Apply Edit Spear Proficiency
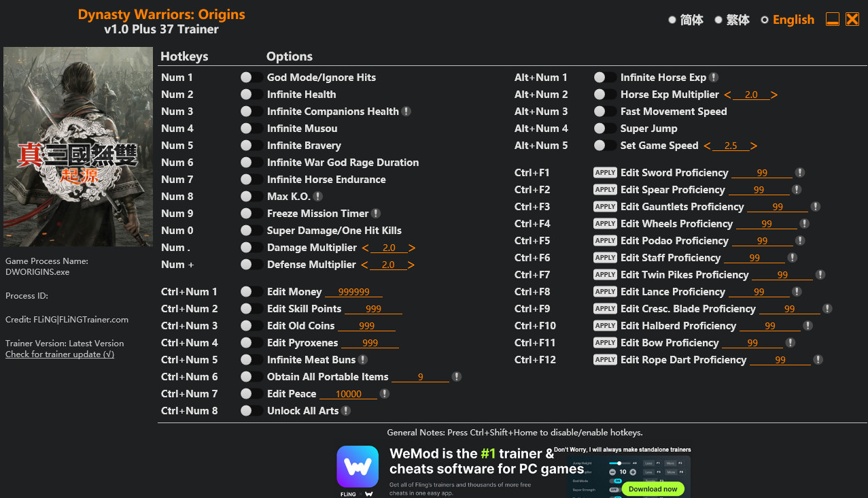The height and width of the screenshot is (498, 868). tap(605, 190)
